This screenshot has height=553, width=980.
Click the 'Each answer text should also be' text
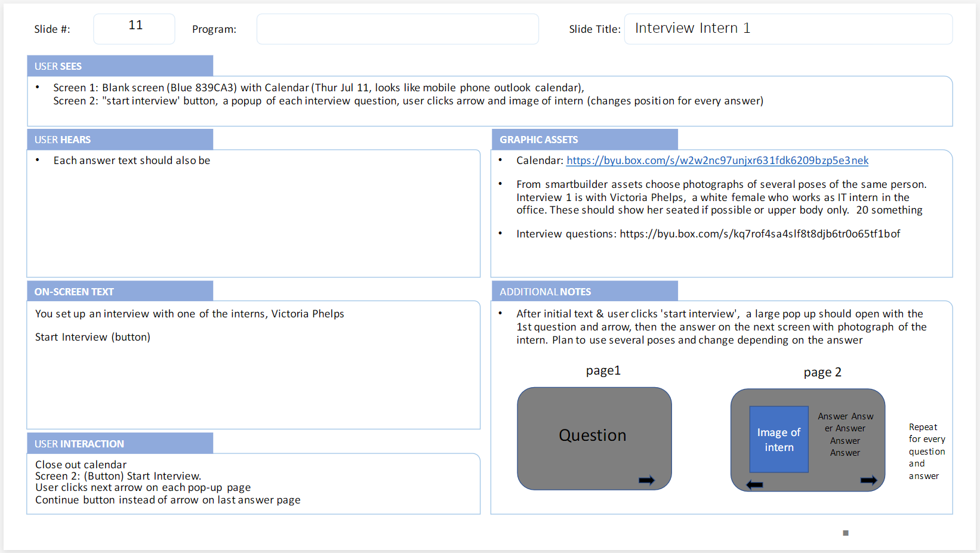pyautogui.click(x=131, y=160)
